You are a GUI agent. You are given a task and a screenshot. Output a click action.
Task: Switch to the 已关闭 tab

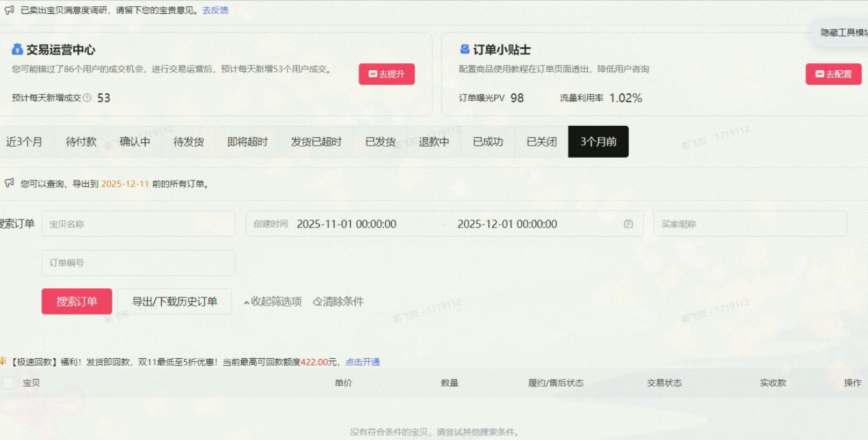[541, 142]
